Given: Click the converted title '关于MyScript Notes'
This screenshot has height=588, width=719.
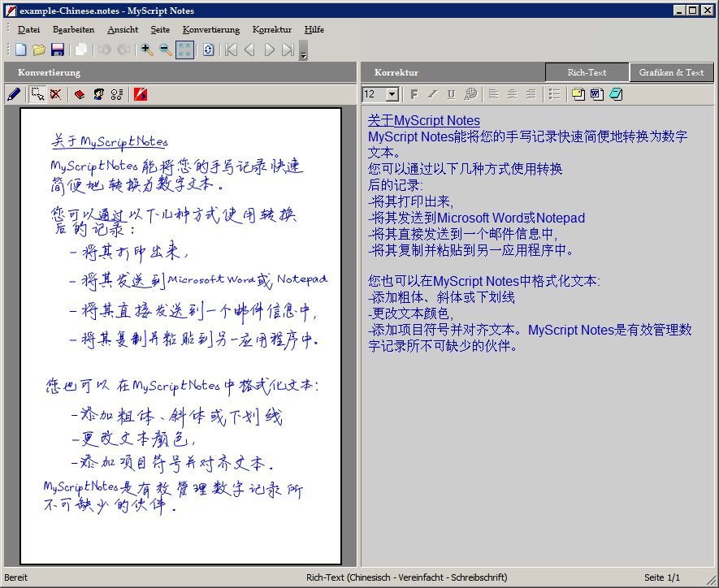Looking at the screenshot, I should [424, 120].
